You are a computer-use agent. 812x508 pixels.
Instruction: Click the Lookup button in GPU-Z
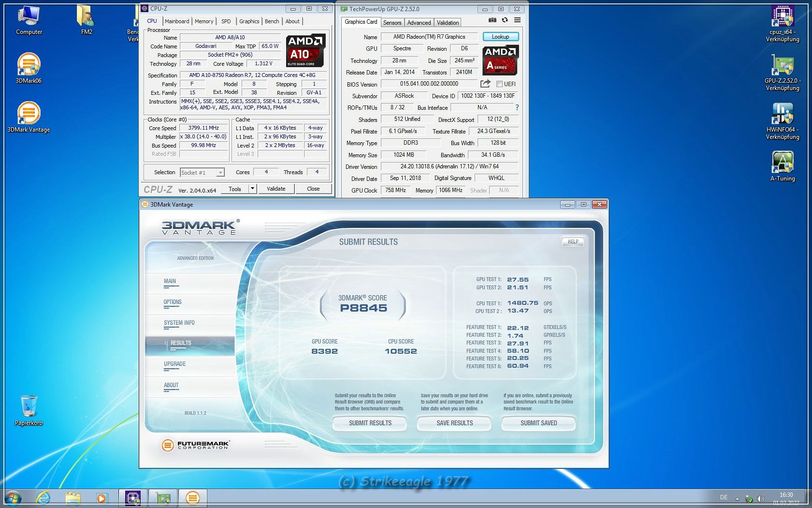coord(500,37)
